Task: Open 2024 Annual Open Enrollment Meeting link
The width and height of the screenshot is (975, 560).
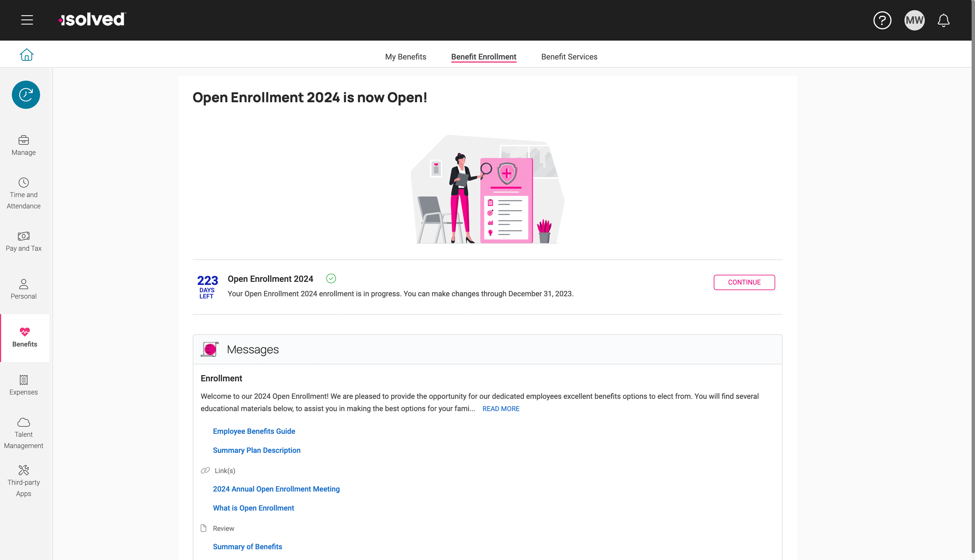Action: [x=276, y=489]
